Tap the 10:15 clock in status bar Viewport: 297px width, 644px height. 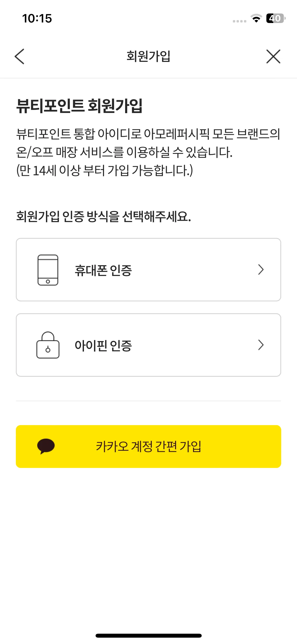click(x=37, y=19)
